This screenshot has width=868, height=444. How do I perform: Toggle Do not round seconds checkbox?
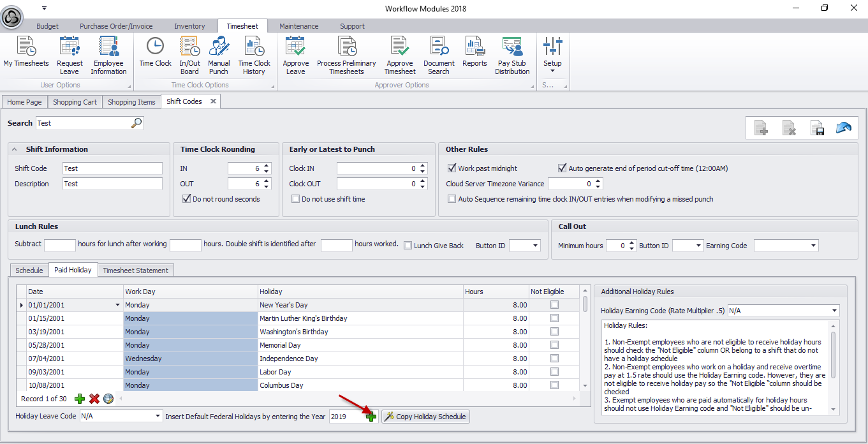[x=187, y=199]
